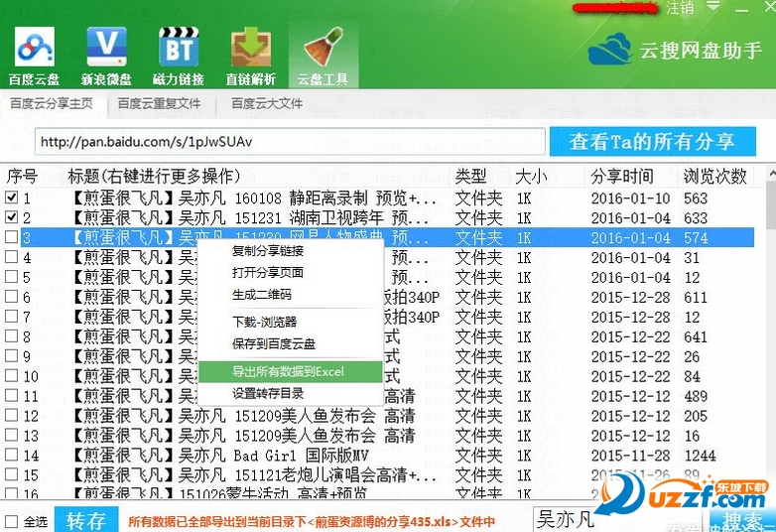Uncheck the checkbox for row 1
Screen dimensions: 776x532
pos(11,198)
